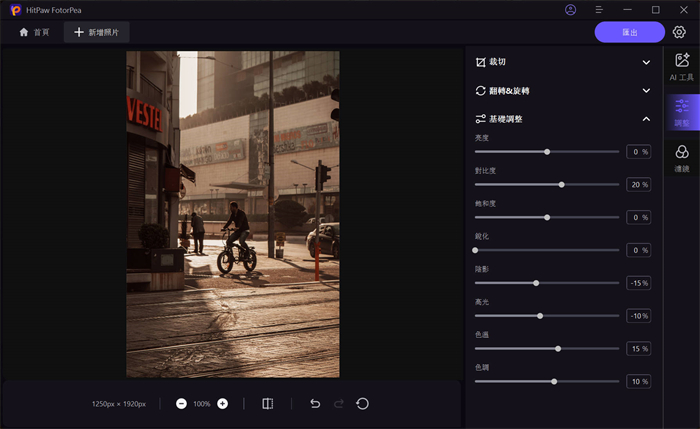This screenshot has width=700, height=429.
Task: Open the hamburger menu in title bar
Action: tap(599, 10)
